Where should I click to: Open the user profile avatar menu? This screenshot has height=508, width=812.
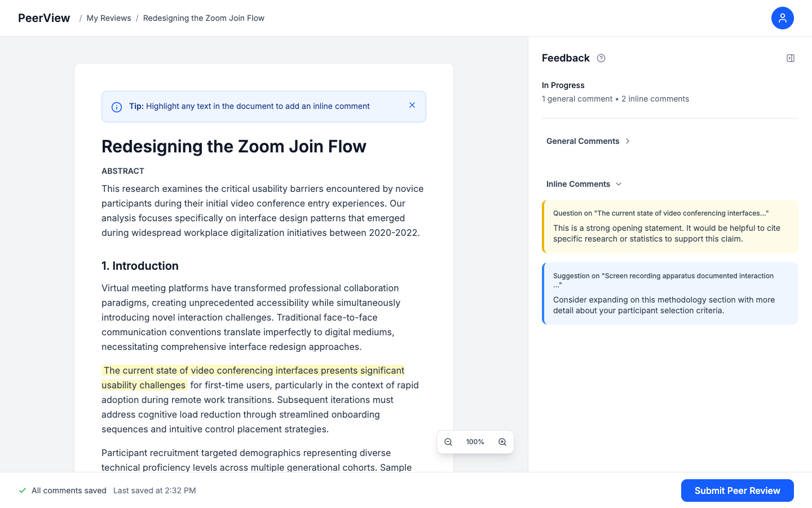pyautogui.click(x=782, y=18)
